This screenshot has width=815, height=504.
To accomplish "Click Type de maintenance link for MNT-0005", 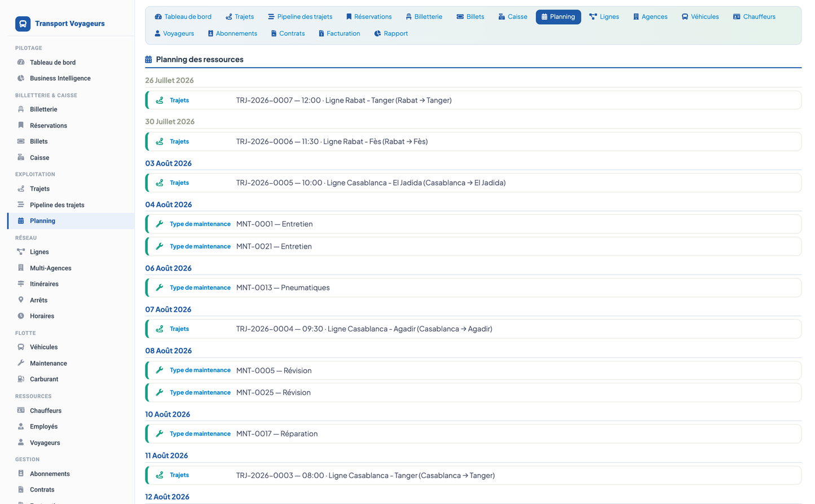I will (x=200, y=370).
